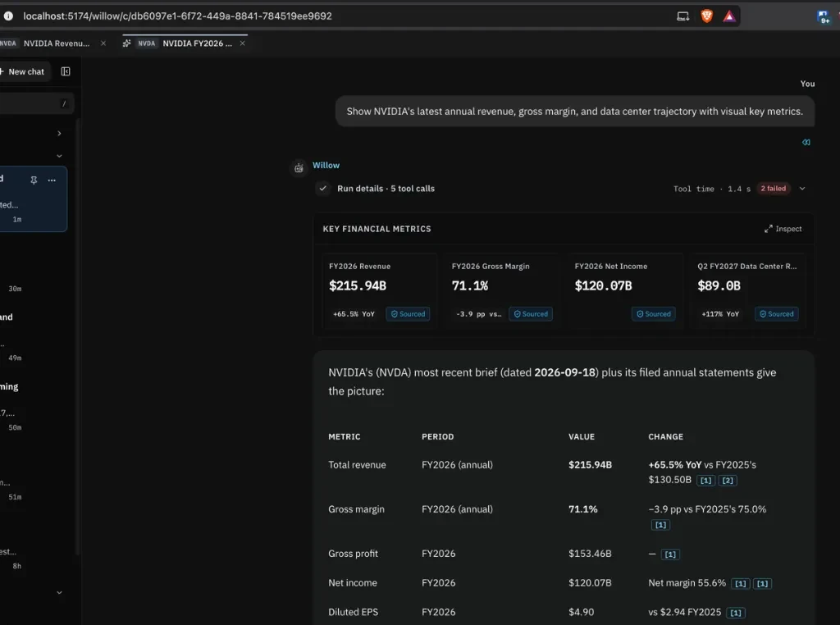Click the Willow bot avatar icon
The image size is (840, 625).
click(x=299, y=168)
